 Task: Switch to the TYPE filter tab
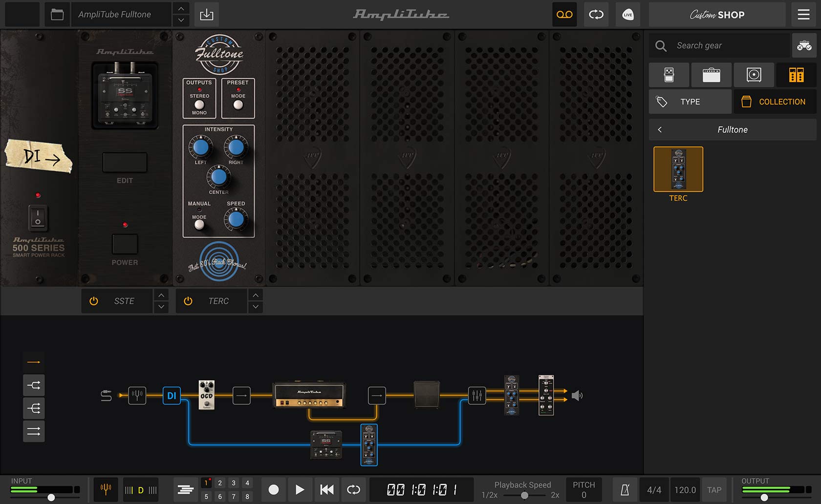(x=690, y=102)
